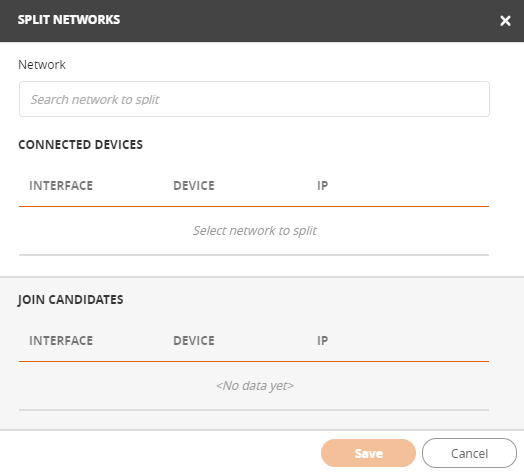
Task: Click the dark dialog header bar
Action: 262,21
